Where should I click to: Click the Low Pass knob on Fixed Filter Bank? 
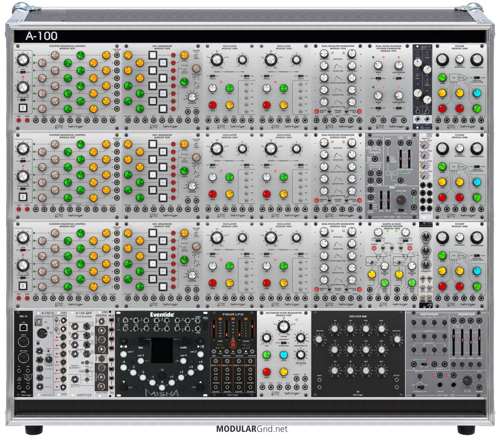click(319, 340)
